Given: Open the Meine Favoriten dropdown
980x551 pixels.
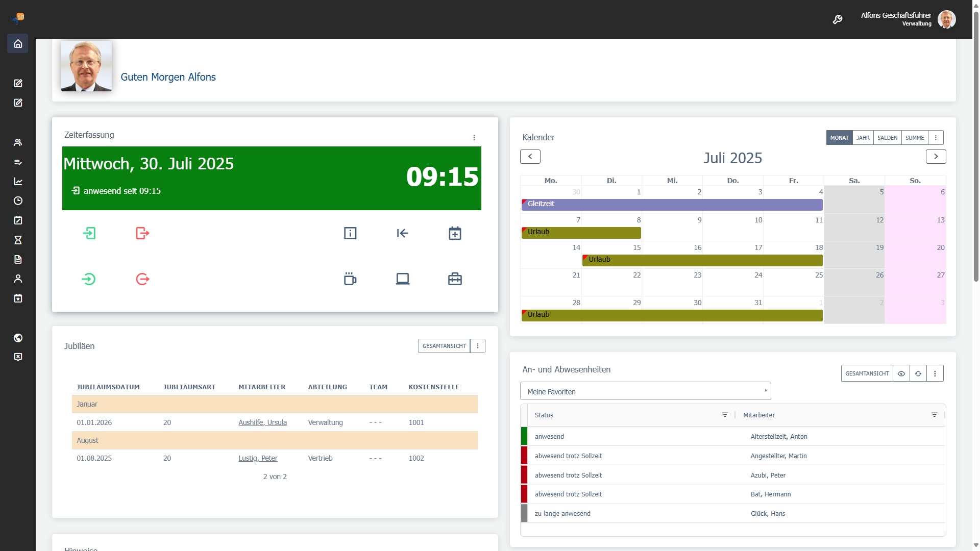Looking at the screenshot, I should pos(645,391).
